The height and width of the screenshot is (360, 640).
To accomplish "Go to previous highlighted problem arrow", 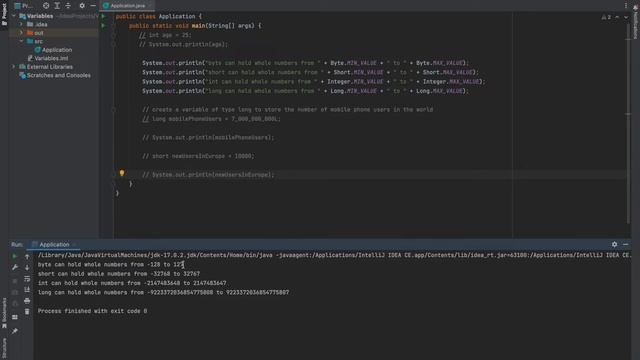I will tap(617, 17).
